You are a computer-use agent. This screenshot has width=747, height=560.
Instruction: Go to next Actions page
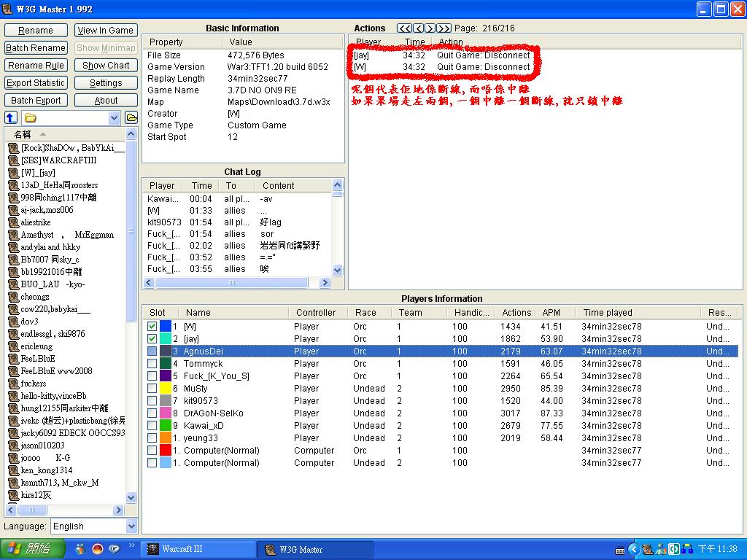coord(430,28)
